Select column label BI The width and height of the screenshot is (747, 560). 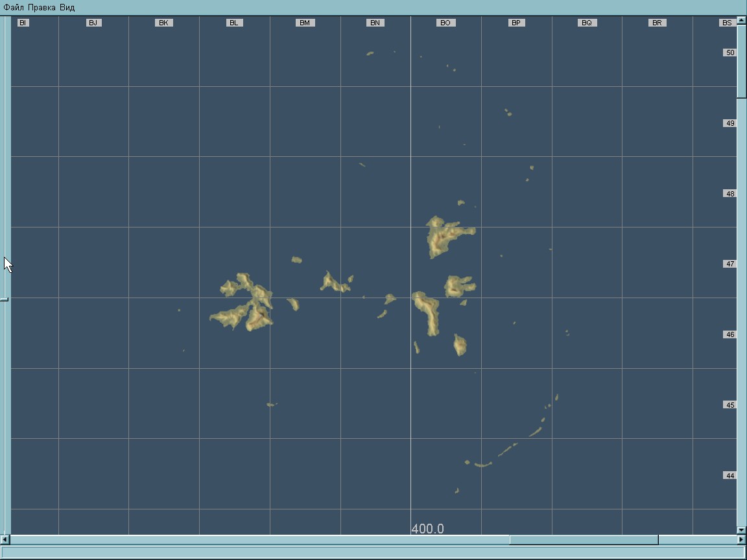tap(23, 23)
